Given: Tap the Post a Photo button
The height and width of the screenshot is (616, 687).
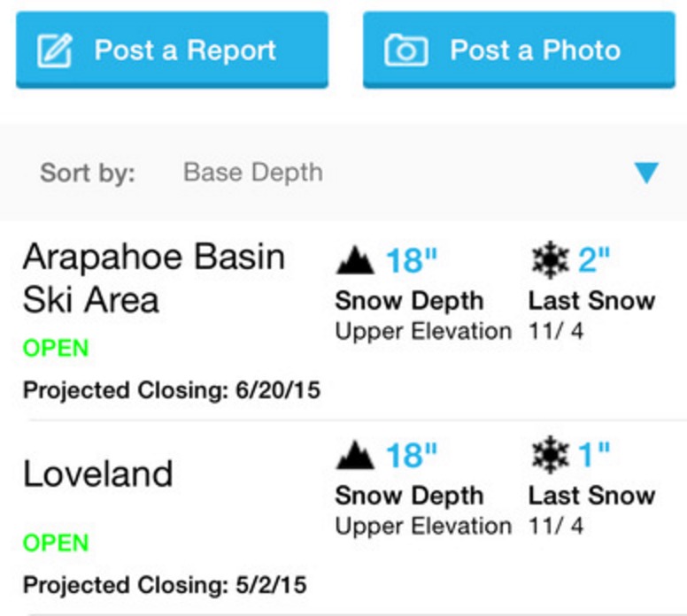Looking at the screenshot, I should pos(519,50).
